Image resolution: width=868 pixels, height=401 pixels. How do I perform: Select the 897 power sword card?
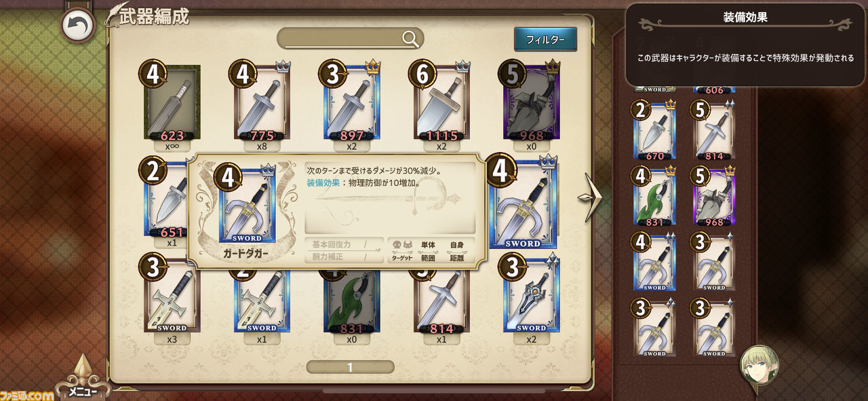[352, 102]
